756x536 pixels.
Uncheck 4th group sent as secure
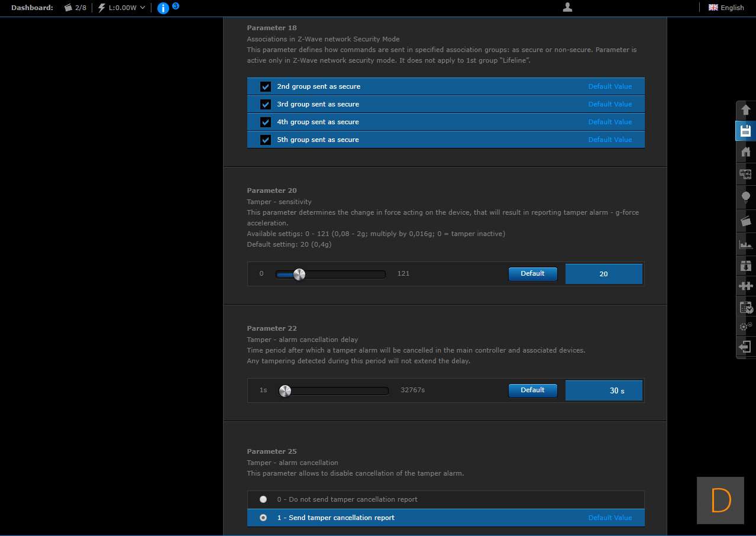tap(266, 122)
